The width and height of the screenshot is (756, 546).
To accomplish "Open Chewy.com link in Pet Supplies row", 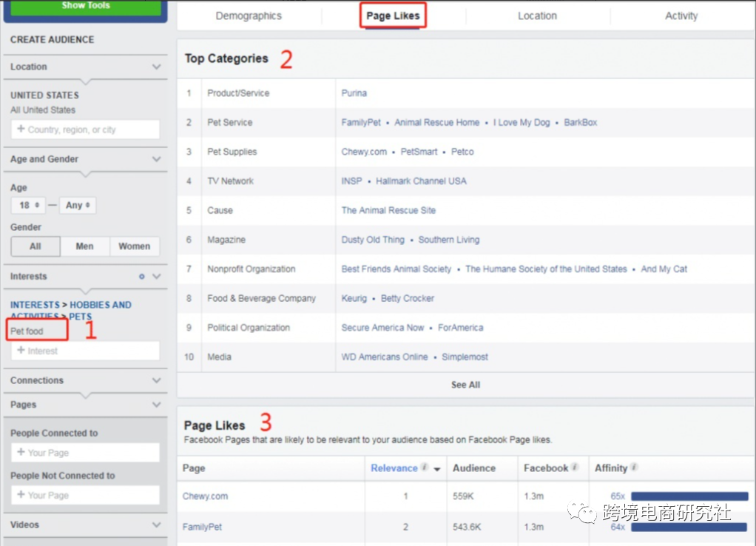I will 364,152.
